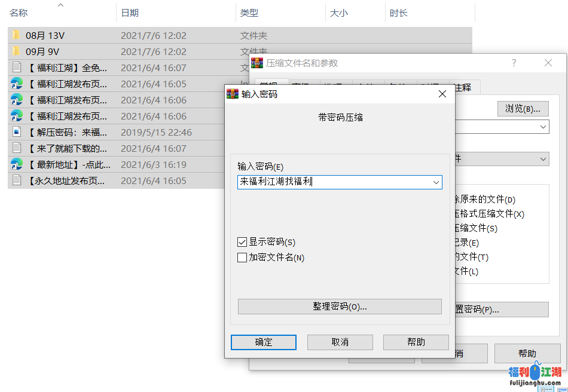Click the 浏览(B)... browse button
The image size is (568, 392).
(523, 108)
